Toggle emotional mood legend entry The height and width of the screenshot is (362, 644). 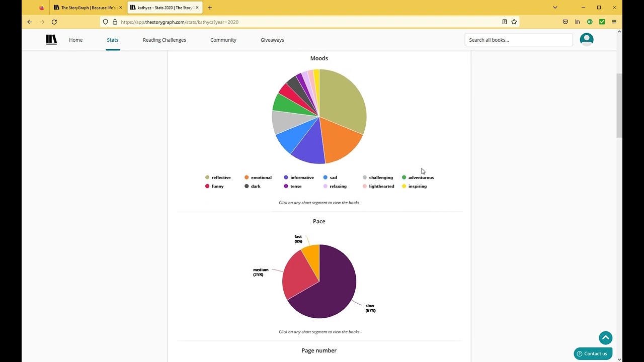pos(258,177)
